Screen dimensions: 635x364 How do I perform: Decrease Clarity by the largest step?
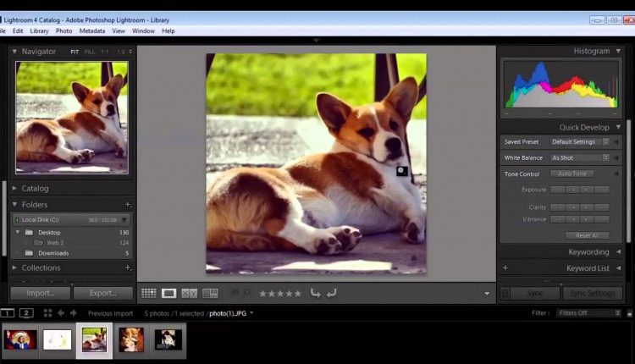tap(558, 207)
